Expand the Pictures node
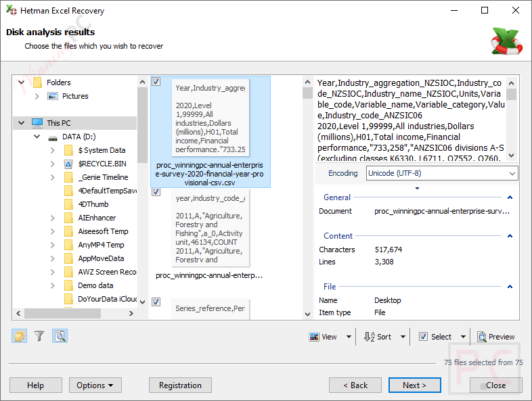This screenshot has width=532, height=401. (x=37, y=96)
